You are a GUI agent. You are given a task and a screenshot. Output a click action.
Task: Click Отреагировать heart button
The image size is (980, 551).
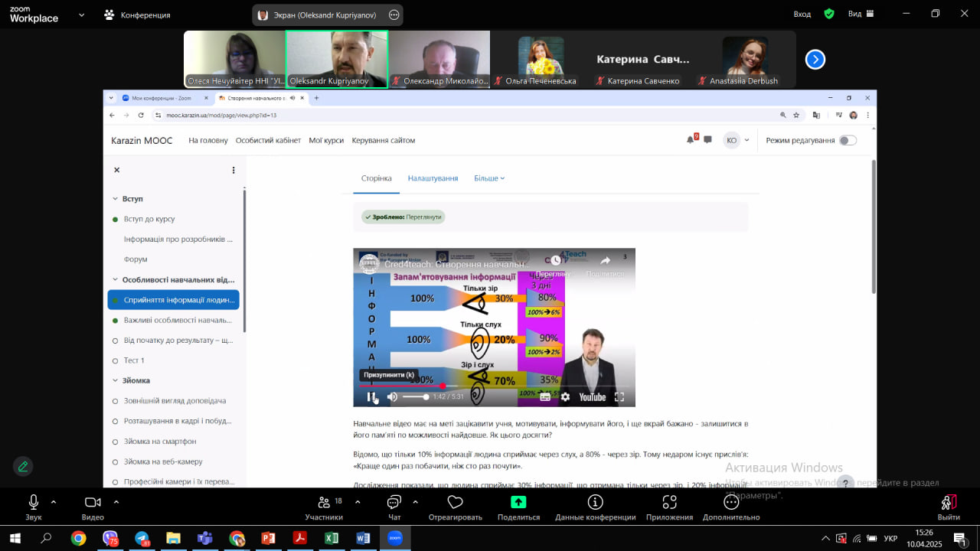pos(456,507)
